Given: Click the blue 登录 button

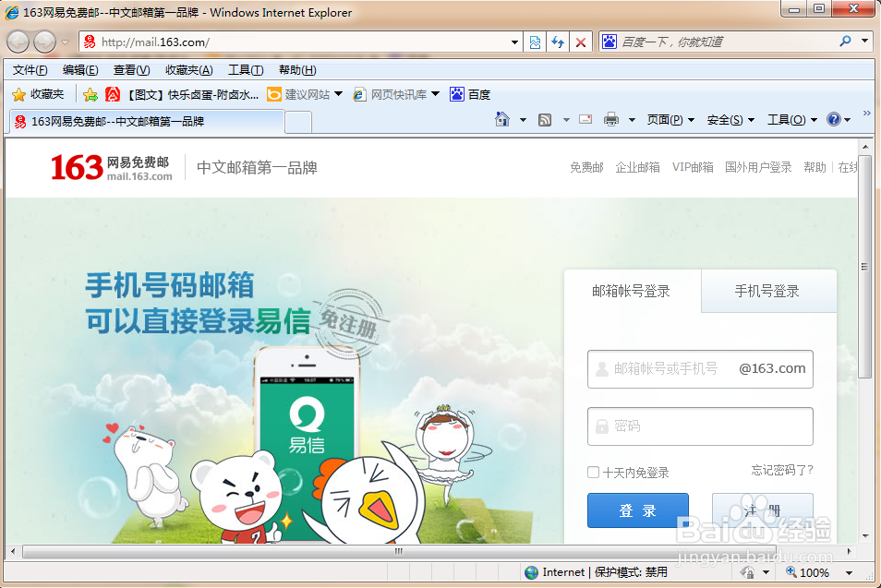Looking at the screenshot, I should pos(638,510).
